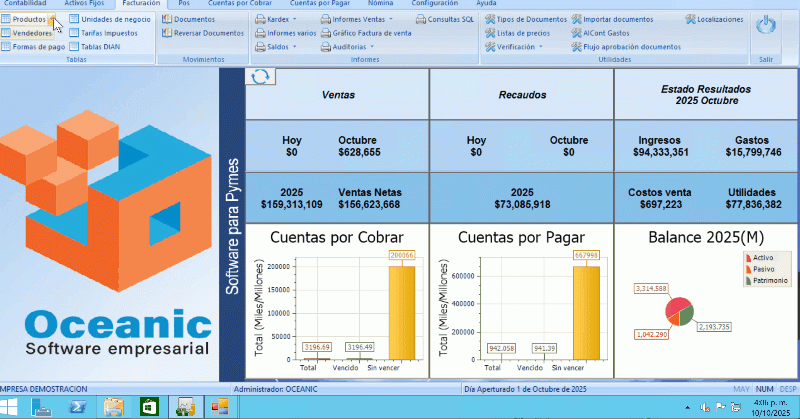Open Informes varios
Viewport: 800px width, 419px height.
click(x=286, y=33)
